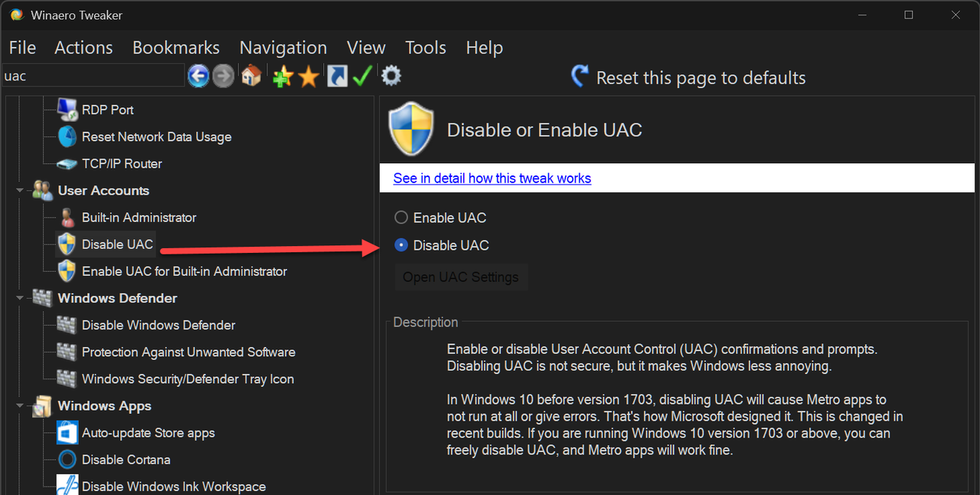Select Auto-update Store apps label
Viewport: 980px width, 495px height.
(x=149, y=433)
